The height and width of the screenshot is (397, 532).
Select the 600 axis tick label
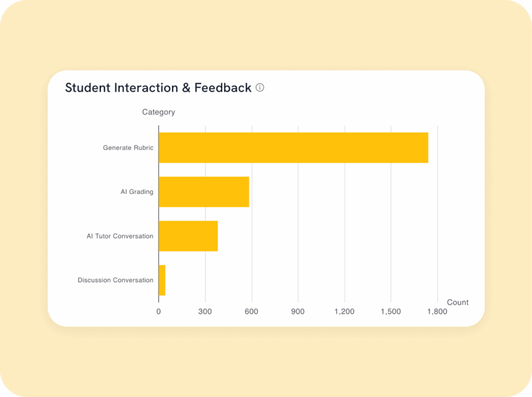pos(251,312)
